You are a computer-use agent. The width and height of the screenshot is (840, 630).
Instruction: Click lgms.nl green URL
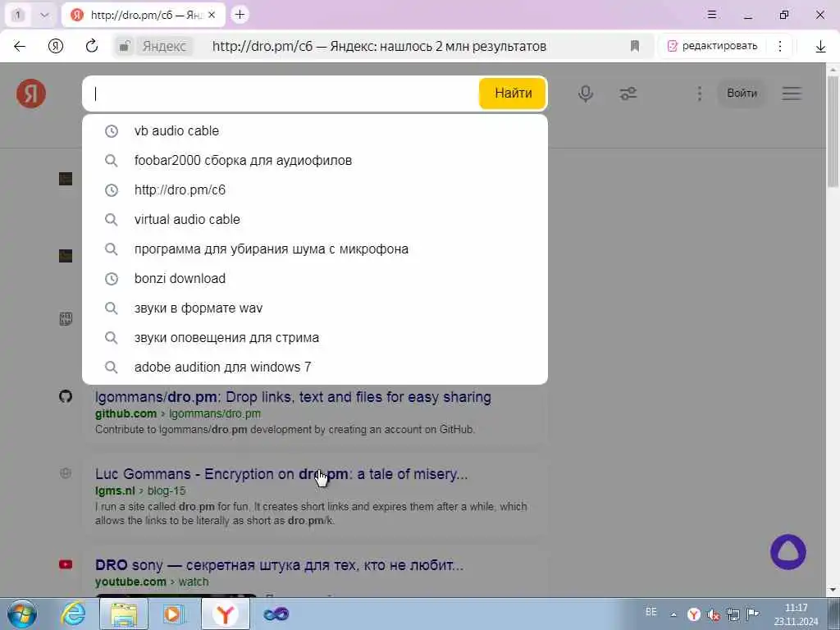115,491
